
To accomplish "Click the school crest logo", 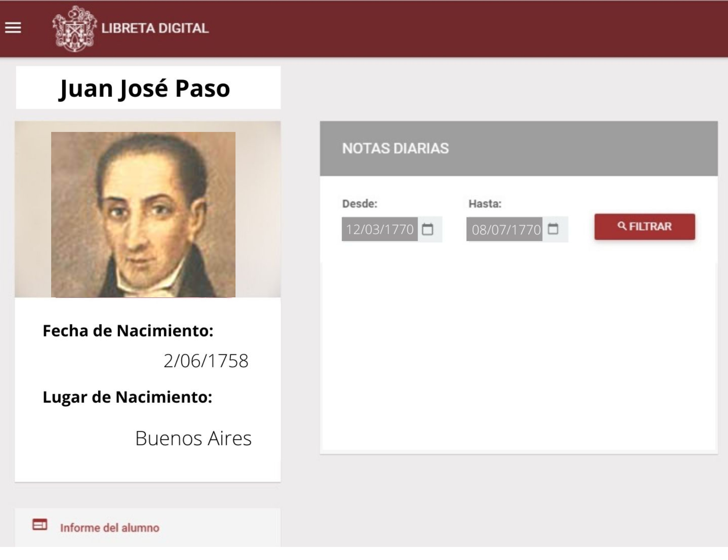I will 75,29.
